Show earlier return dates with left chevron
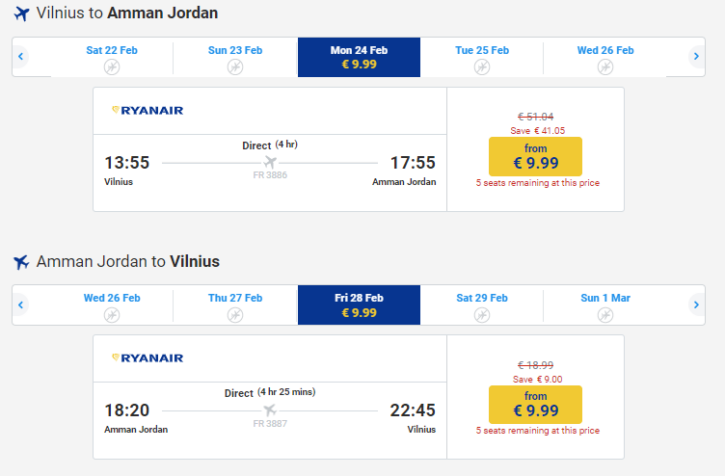Viewport: 725px width, 476px height. 20,305
